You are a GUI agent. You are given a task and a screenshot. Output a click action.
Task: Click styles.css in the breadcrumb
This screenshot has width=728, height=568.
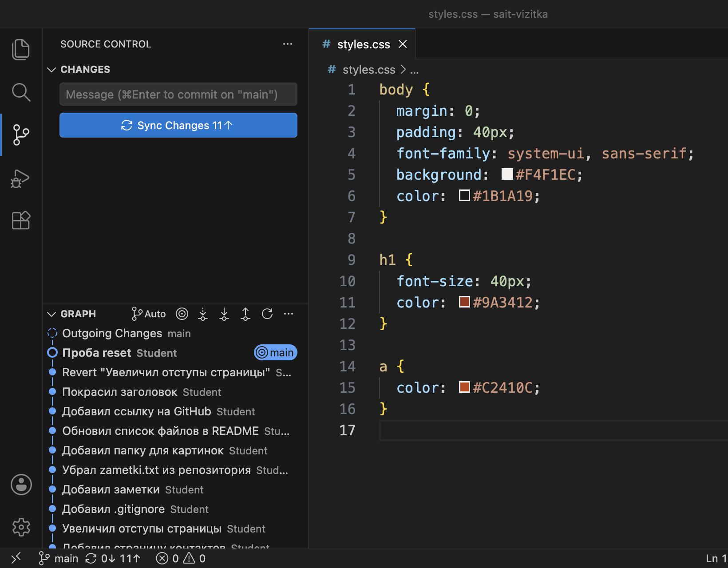(x=368, y=70)
